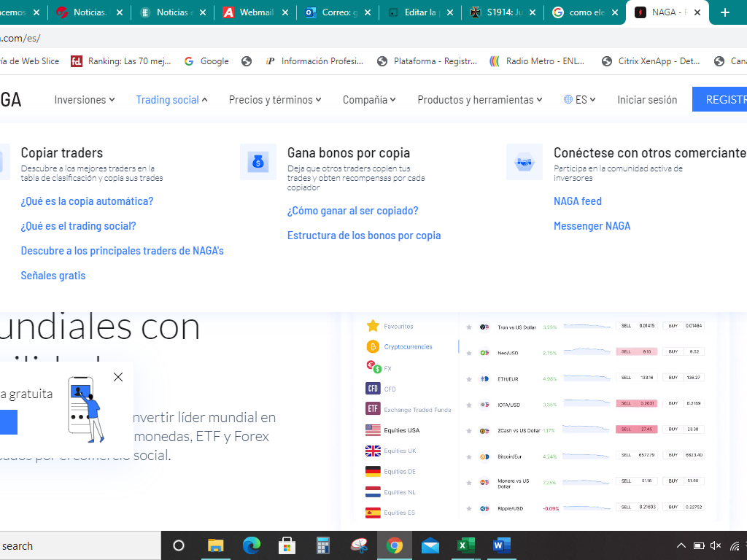The image size is (747, 560).
Task: Open Estructura de los bonos por copia
Action: (x=364, y=236)
